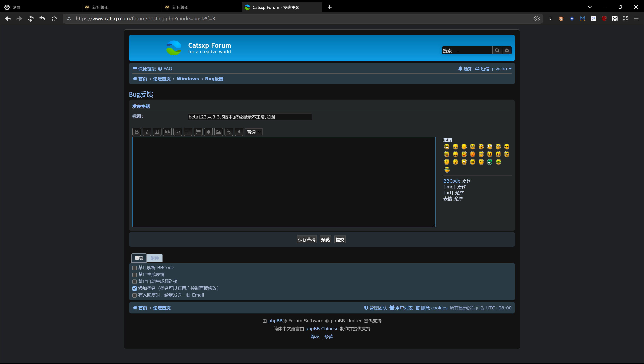Click the 标题 subject input field
The width and height of the screenshot is (644, 364).
pos(250,117)
